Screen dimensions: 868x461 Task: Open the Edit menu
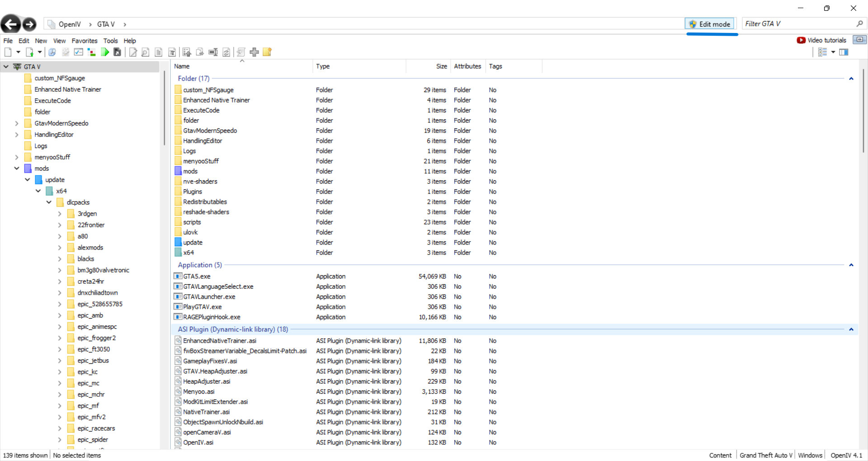point(24,41)
